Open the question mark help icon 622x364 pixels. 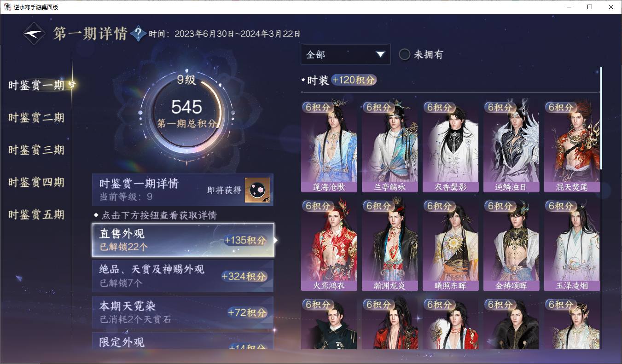coord(138,34)
